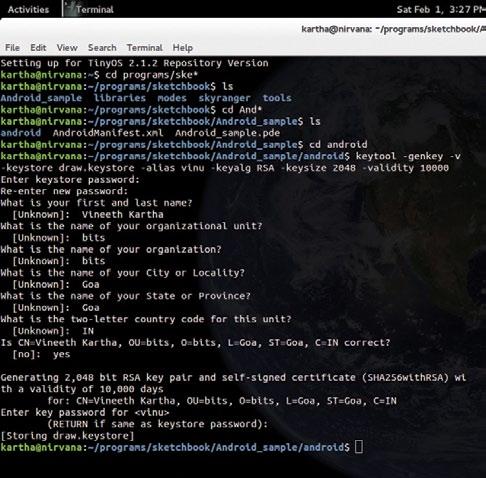Open the Edit menu
The height and width of the screenshot is (478, 486).
click(38, 48)
